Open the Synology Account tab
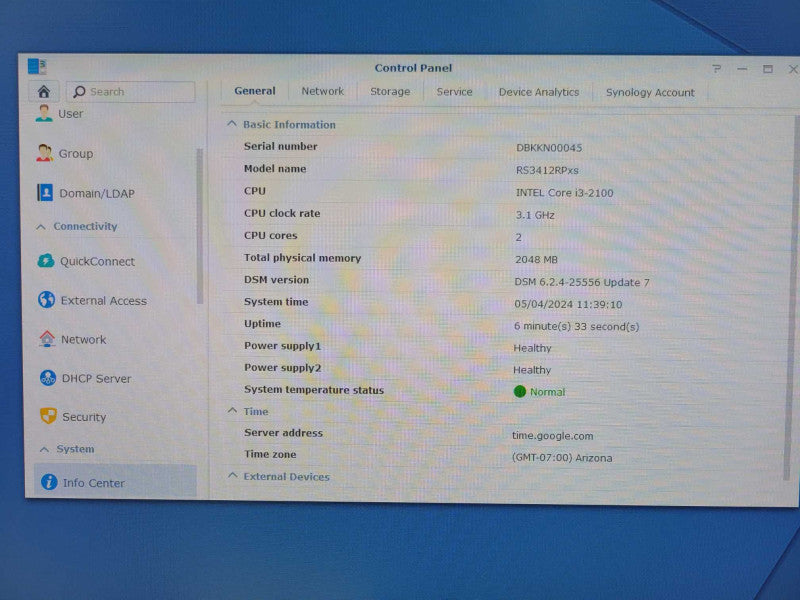The height and width of the screenshot is (600, 800). [x=650, y=93]
